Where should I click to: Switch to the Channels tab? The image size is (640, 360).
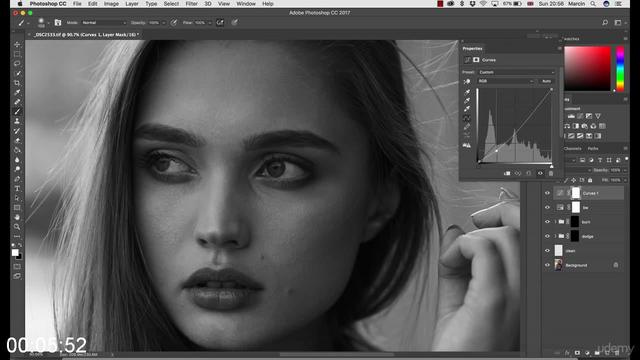tap(572, 149)
